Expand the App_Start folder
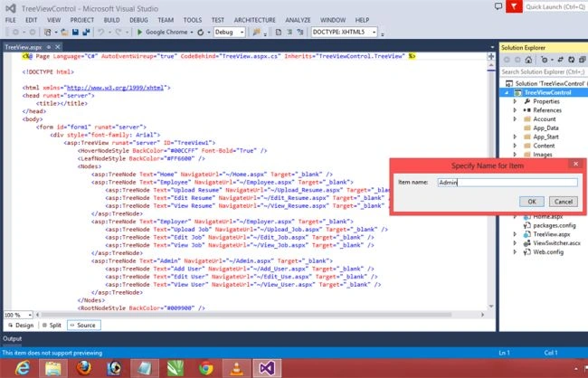This screenshot has width=588, height=378. coord(515,137)
